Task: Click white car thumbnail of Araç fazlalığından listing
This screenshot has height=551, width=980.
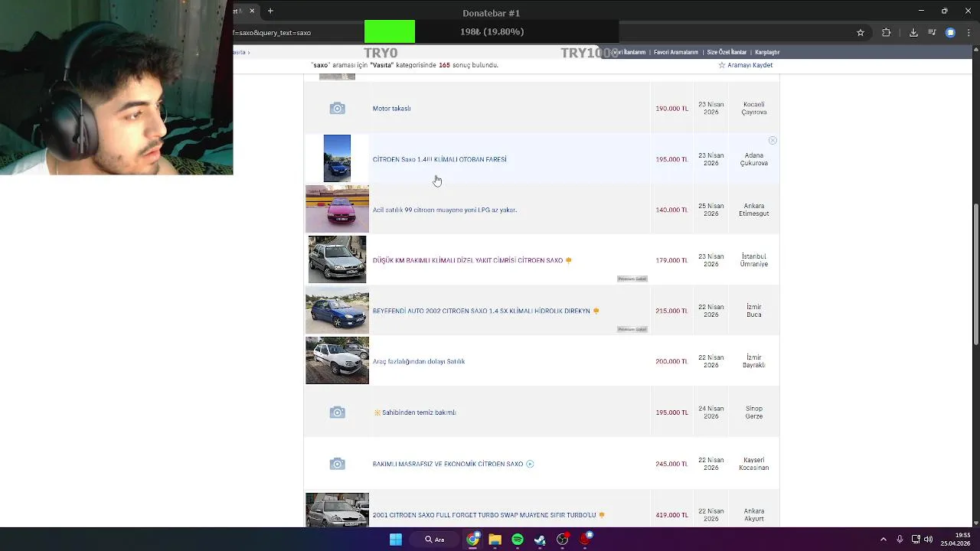Action: pyautogui.click(x=337, y=360)
